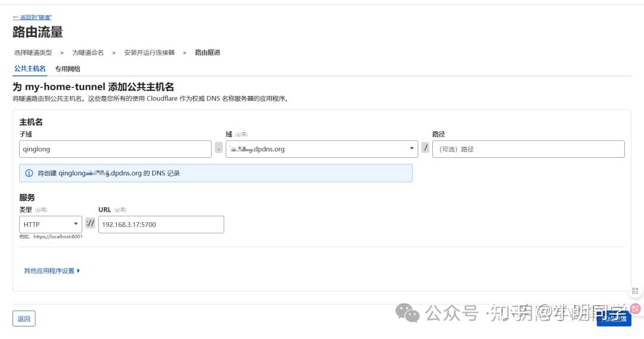Open the domain dropdown showing dpdns.org

point(321,149)
